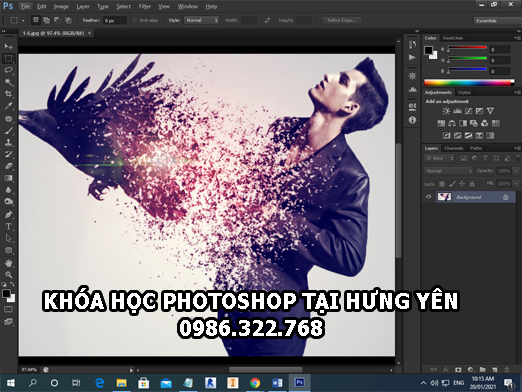Screen dimensions: 522x392
Task: Add Vibrance adjustment triangle icon
Action: (490, 111)
